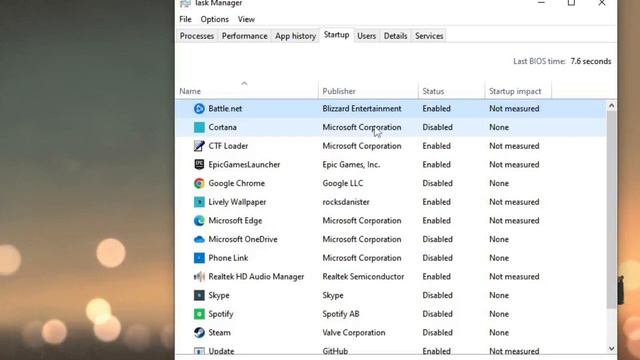Click the Cortana icon in list
This screenshot has height=360, width=640.
point(199,127)
